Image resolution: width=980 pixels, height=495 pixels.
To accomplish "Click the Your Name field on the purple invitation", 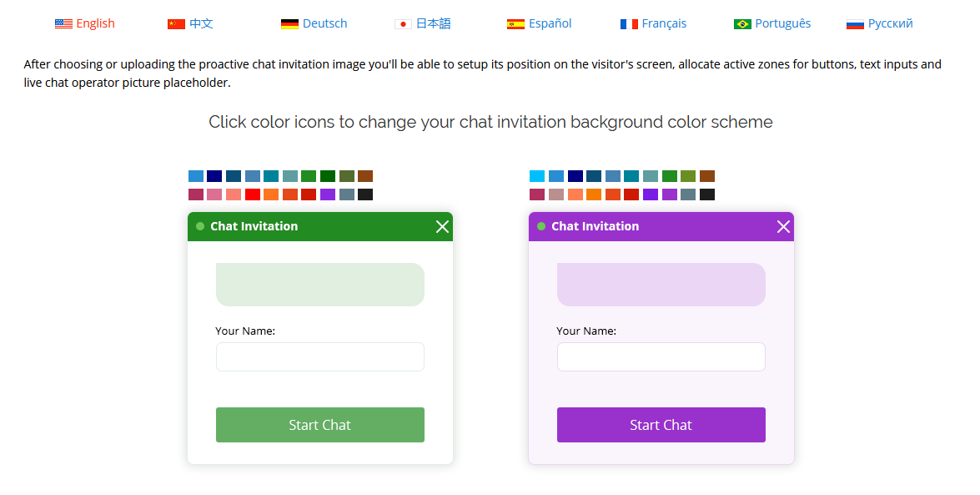I will point(661,356).
